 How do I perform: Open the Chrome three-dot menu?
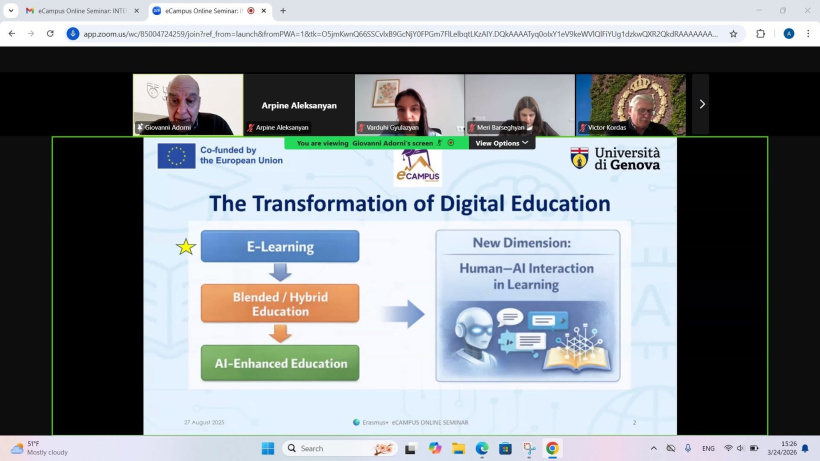tap(808, 33)
